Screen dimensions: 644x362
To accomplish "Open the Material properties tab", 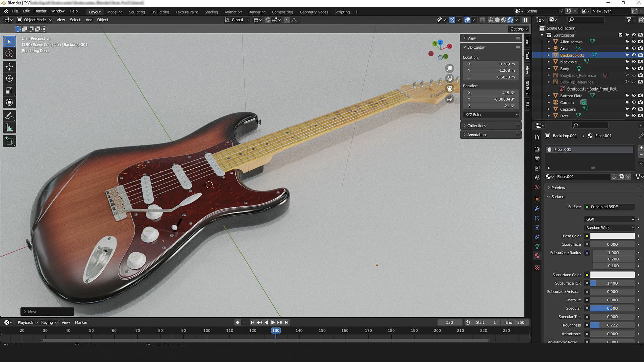I will (537, 256).
